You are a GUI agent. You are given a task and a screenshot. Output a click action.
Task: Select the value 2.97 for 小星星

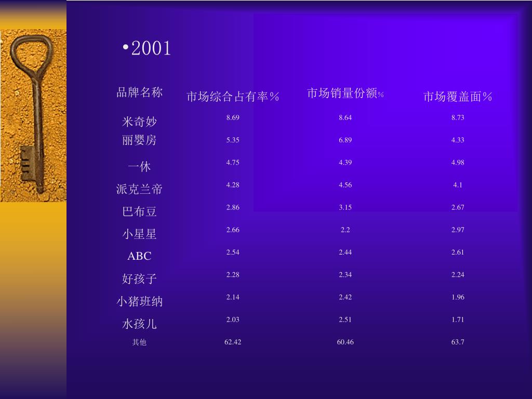click(458, 230)
